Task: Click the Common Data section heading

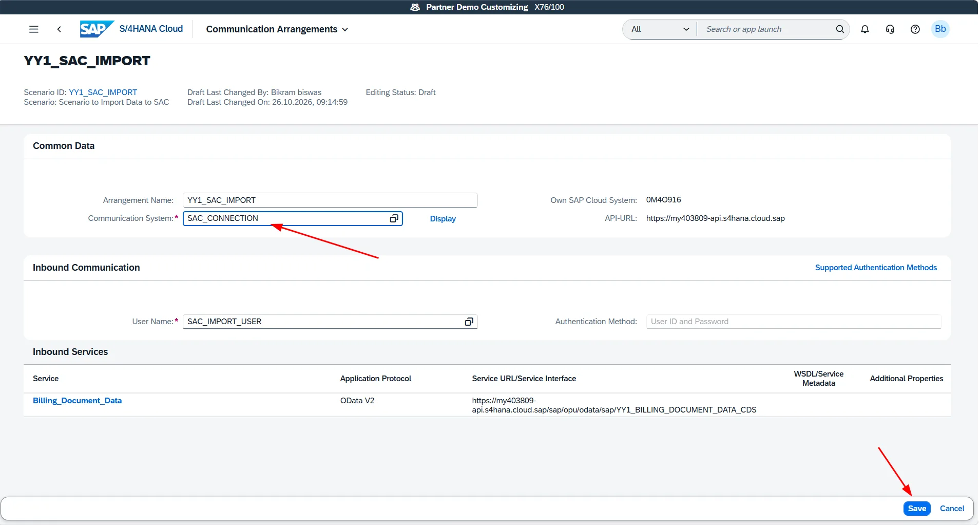Action: click(x=64, y=146)
